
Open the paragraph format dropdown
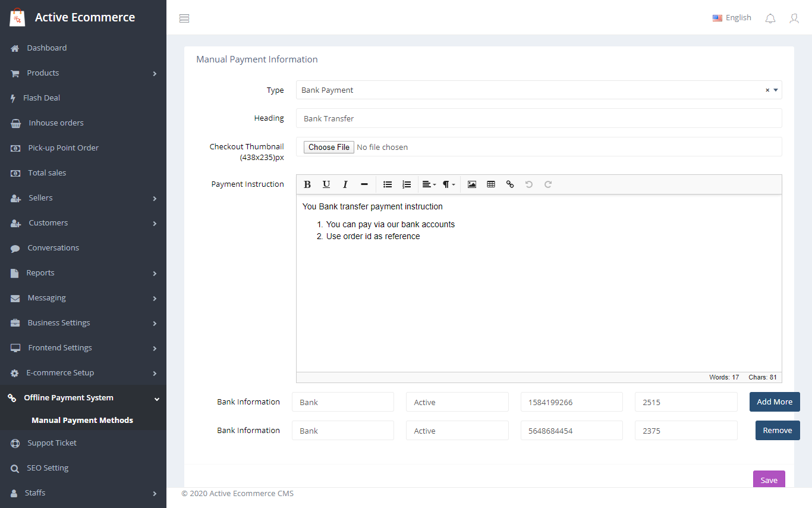click(x=449, y=184)
